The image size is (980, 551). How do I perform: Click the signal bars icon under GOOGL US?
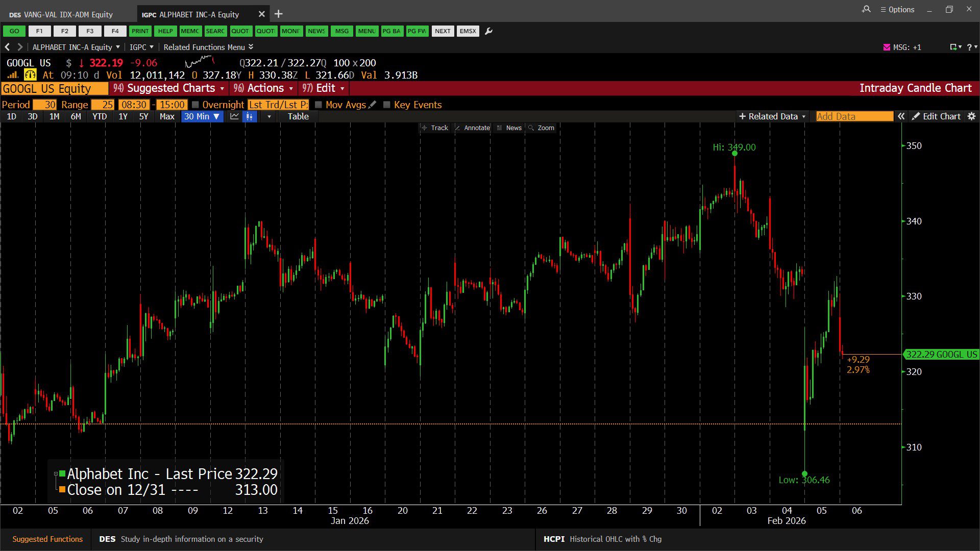point(13,75)
